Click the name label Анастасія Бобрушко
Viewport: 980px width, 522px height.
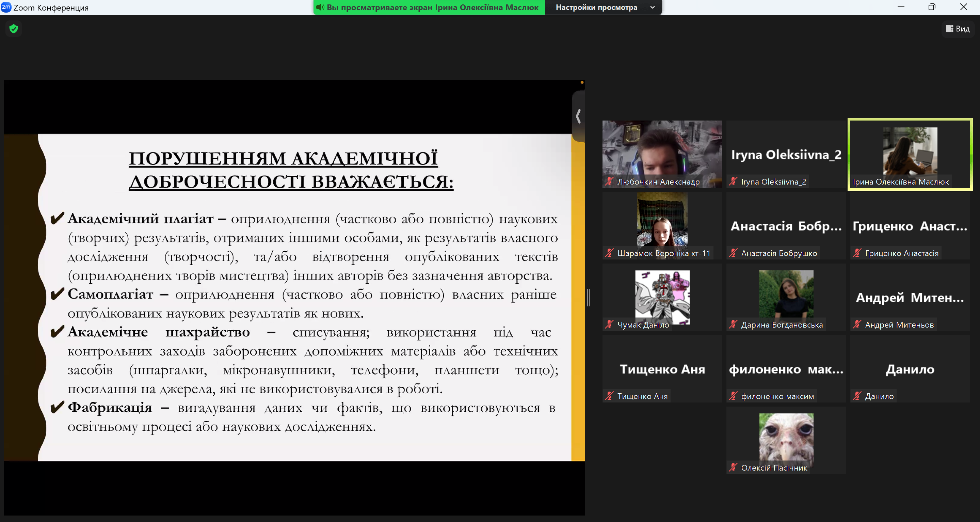[x=779, y=253]
